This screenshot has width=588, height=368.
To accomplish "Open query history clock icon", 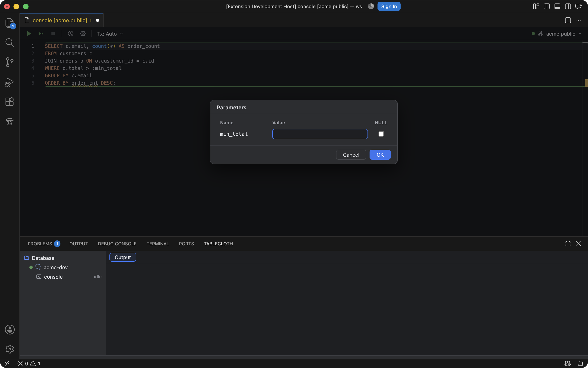I will point(70,34).
